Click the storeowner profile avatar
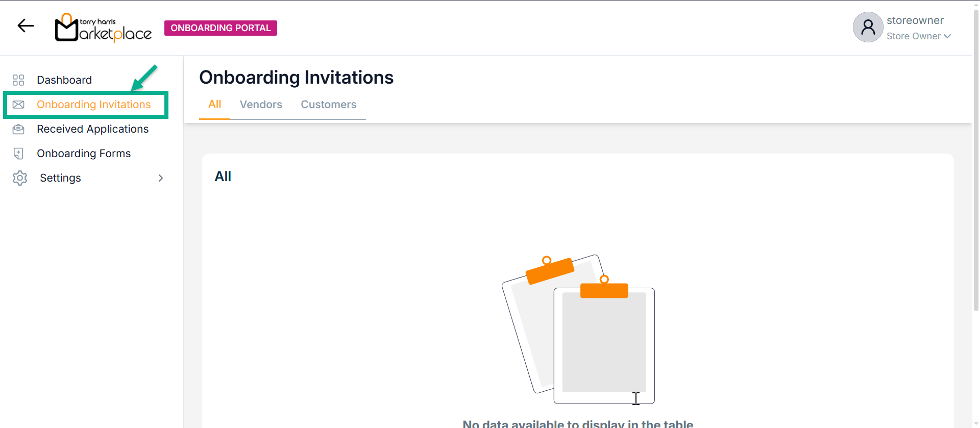The height and width of the screenshot is (428, 980). pyautogui.click(x=868, y=27)
